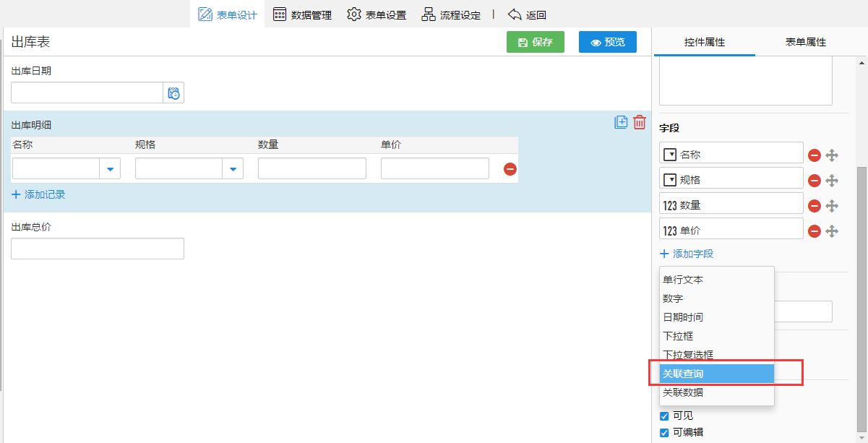Toggle the 可见 checkbox
The width and height of the screenshot is (868, 443).
click(x=664, y=416)
